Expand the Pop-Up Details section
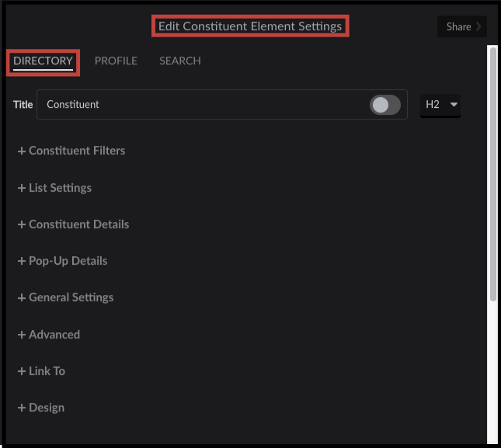 pyautogui.click(x=63, y=261)
